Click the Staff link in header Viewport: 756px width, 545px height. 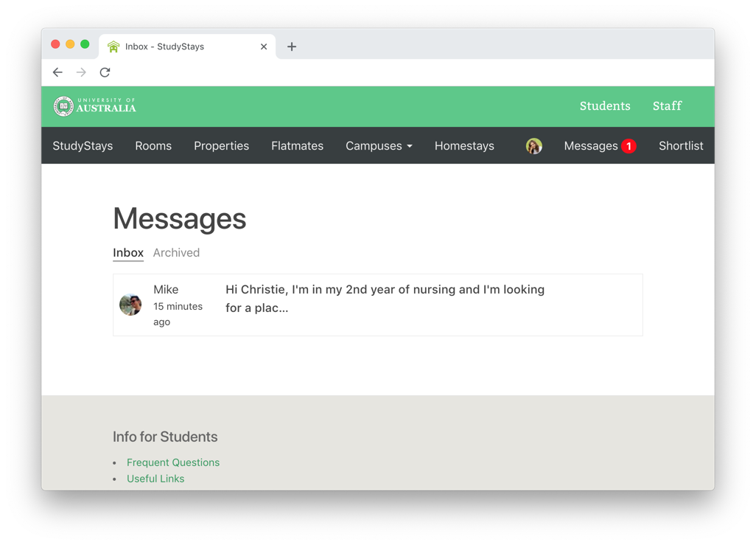point(668,105)
